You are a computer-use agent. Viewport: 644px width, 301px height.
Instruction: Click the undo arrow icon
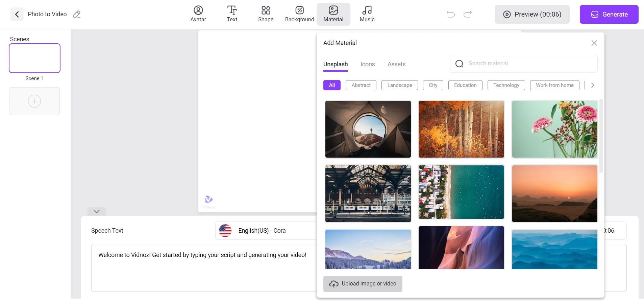click(450, 14)
